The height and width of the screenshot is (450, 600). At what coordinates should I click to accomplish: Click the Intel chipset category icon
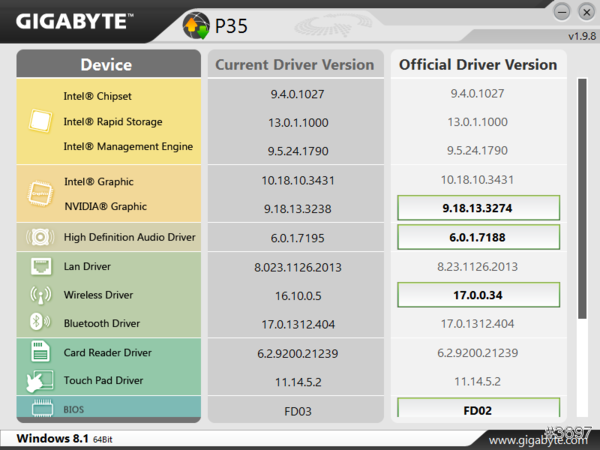pos(40,121)
